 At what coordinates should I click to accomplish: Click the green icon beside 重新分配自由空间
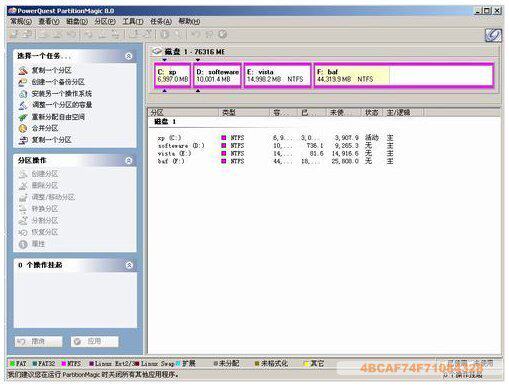tap(23, 117)
